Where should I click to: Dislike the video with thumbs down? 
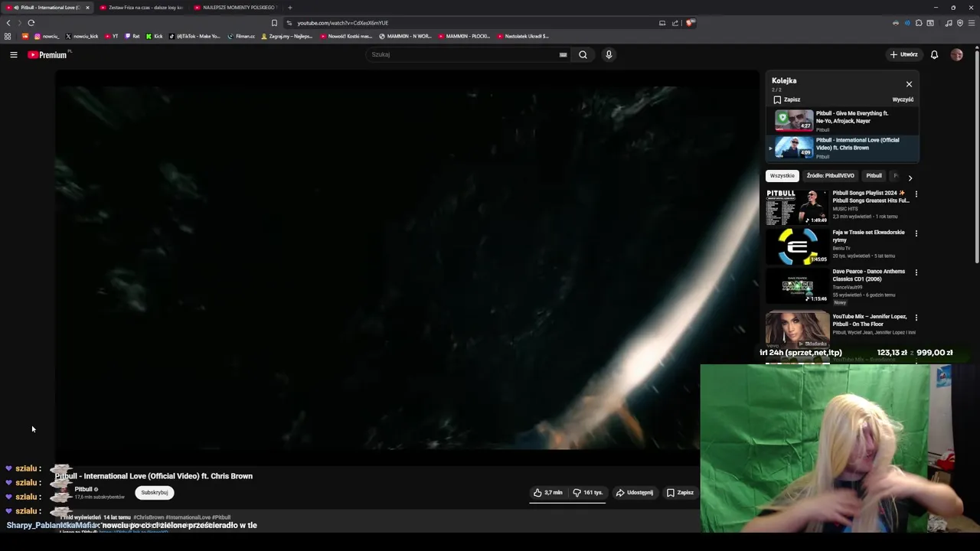(588, 493)
